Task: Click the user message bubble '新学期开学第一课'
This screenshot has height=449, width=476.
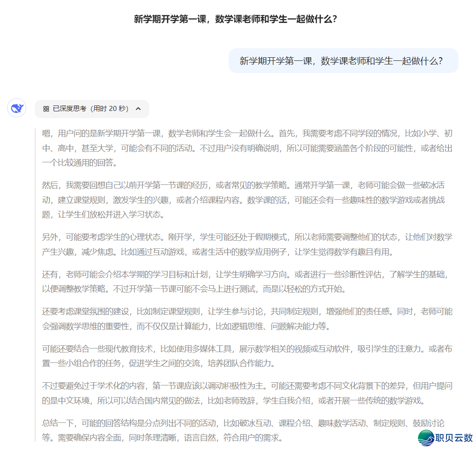Action: [343, 61]
